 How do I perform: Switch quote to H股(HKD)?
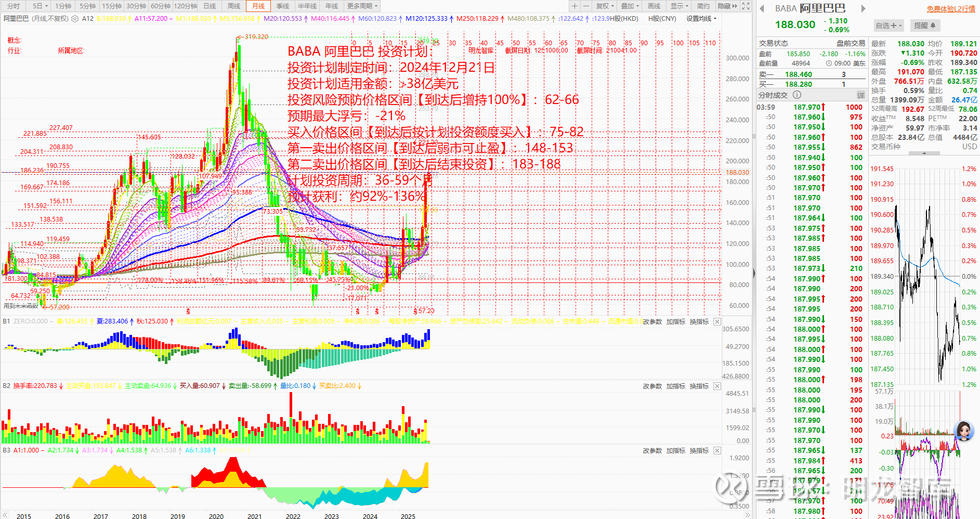[623, 18]
